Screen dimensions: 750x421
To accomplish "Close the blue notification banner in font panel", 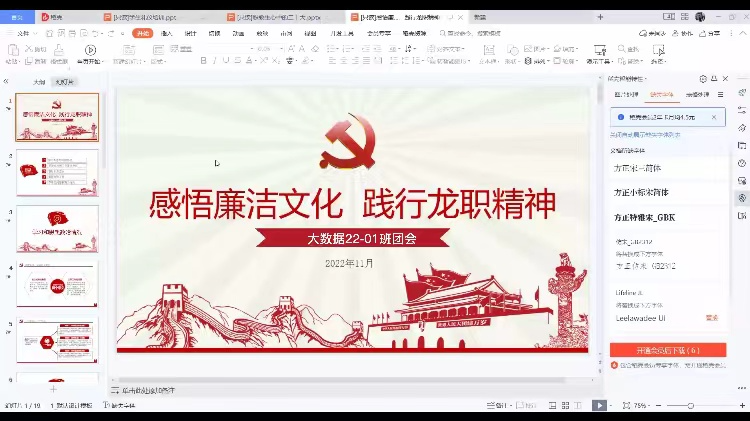I will point(713,117).
